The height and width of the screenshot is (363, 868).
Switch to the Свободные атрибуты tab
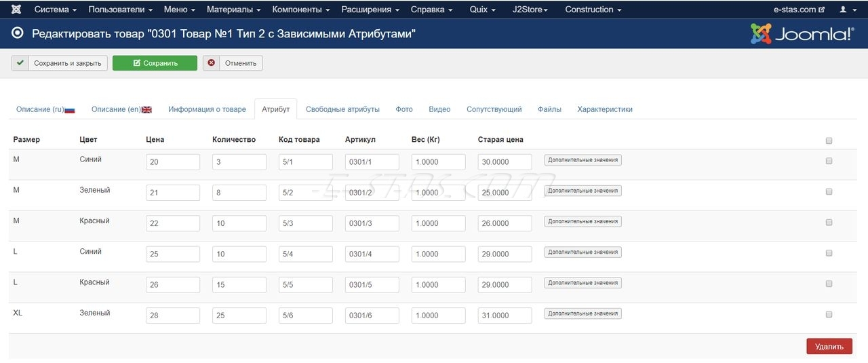pyautogui.click(x=342, y=109)
